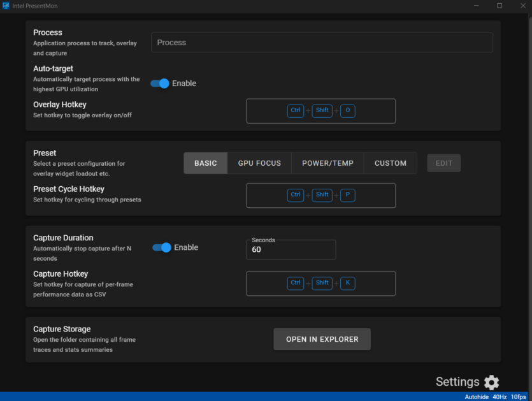The height and width of the screenshot is (401, 532).
Task: Click the P key chip in Preset Cycle Hotkey
Action: pyautogui.click(x=348, y=195)
